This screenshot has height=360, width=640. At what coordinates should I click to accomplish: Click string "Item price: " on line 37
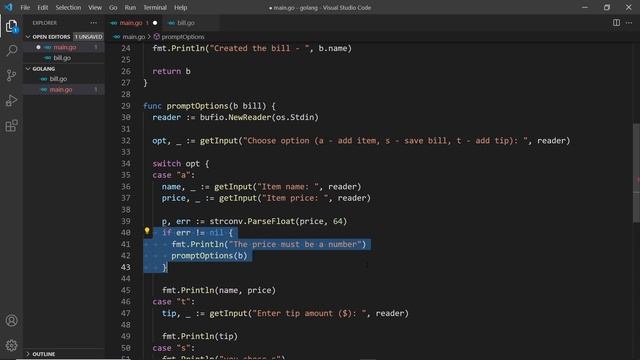(295, 198)
